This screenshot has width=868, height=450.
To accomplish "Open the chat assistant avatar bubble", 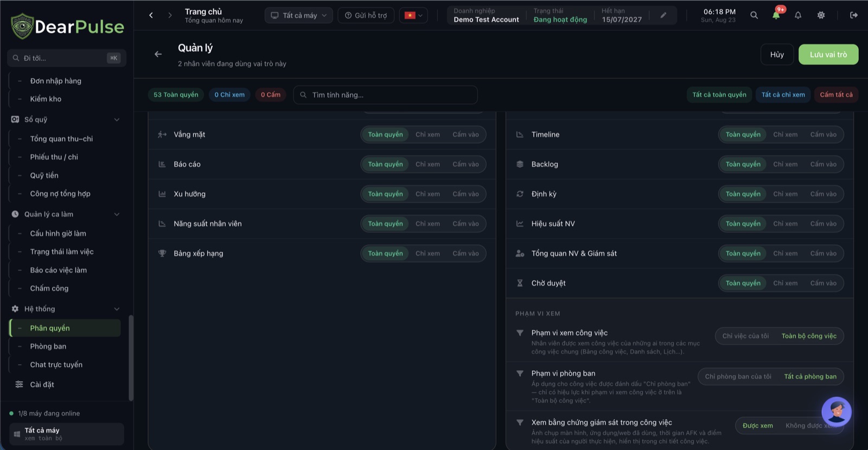I will [x=836, y=411].
